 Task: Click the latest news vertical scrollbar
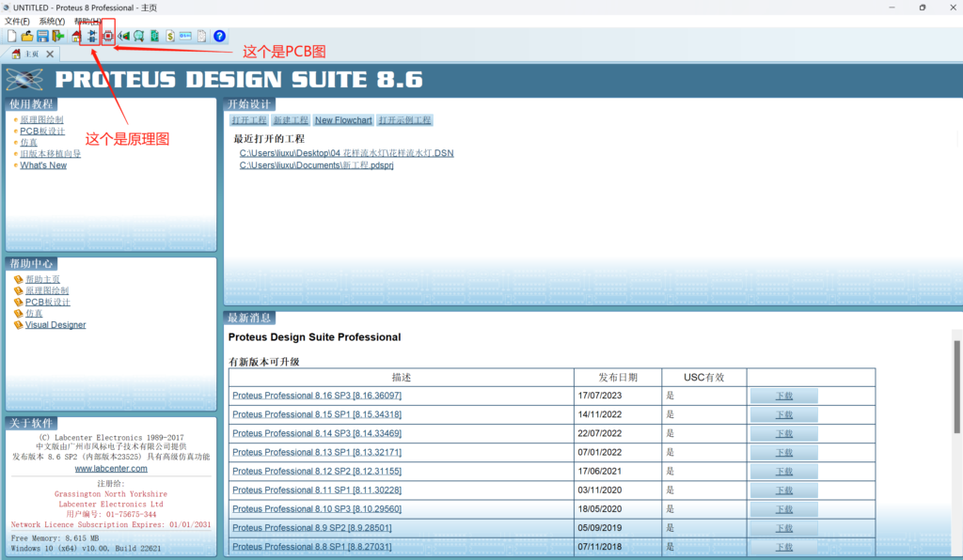pos(957,376)
